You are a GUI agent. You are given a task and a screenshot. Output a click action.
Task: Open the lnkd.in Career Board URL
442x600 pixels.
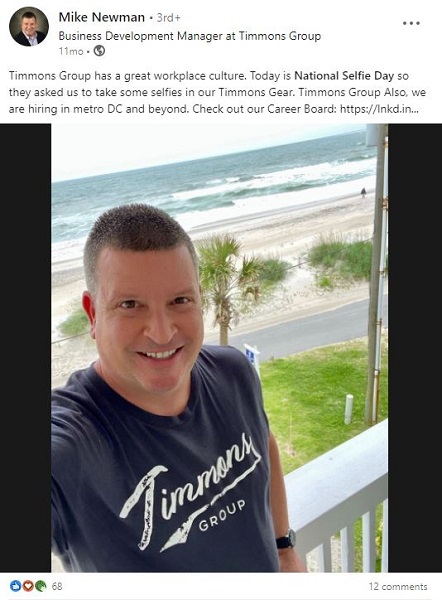(375, 109)
